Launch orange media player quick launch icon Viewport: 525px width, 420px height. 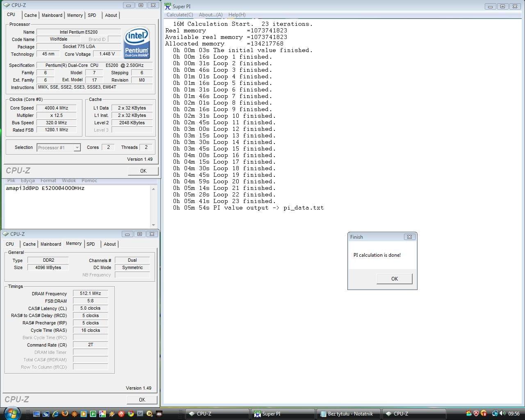point(84,414)
